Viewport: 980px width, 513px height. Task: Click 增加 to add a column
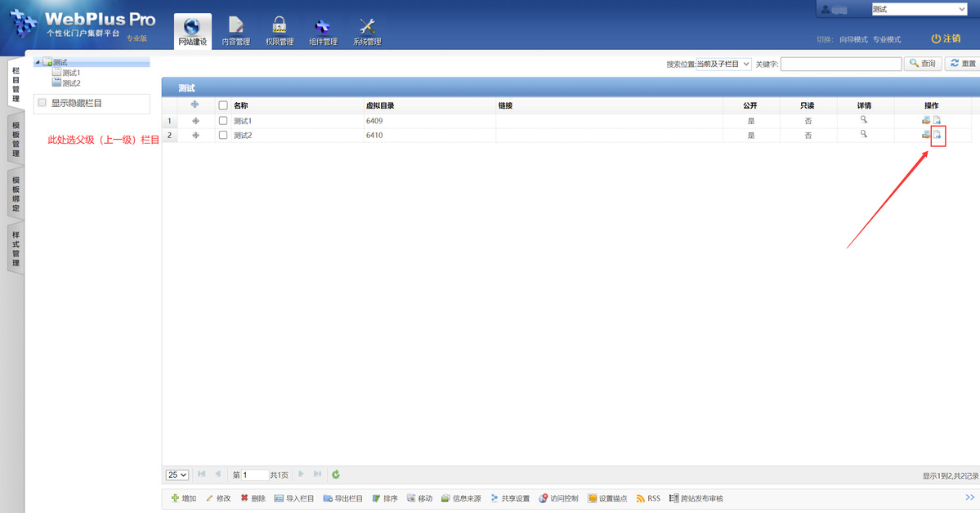click(x=184, y=498)
